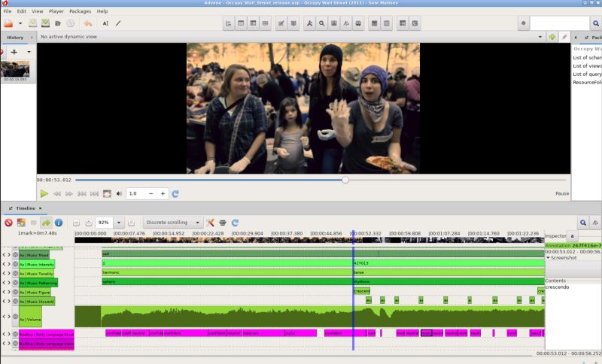This screenshot has height=364, width=602.
Task: Select 'List of views' in the package tree
Action: (587, 66)
